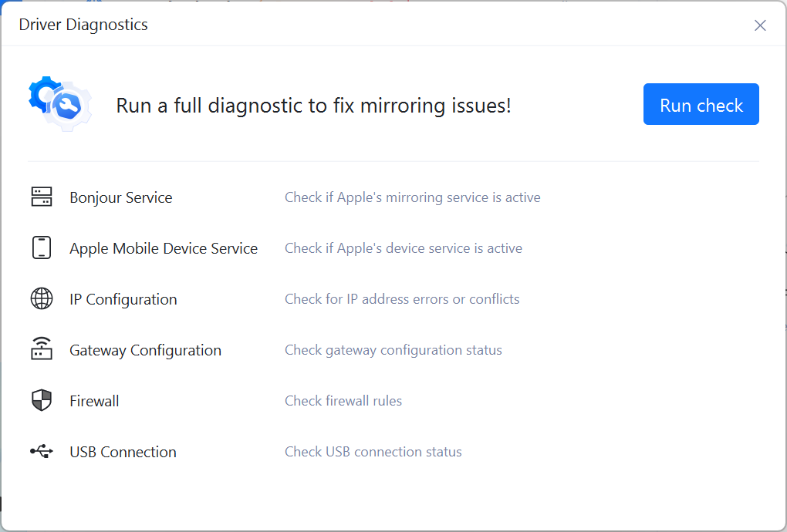Click the Apple Mobile Device Service phone icon
This screenshot has height=532, width=787.
(42, 247)
